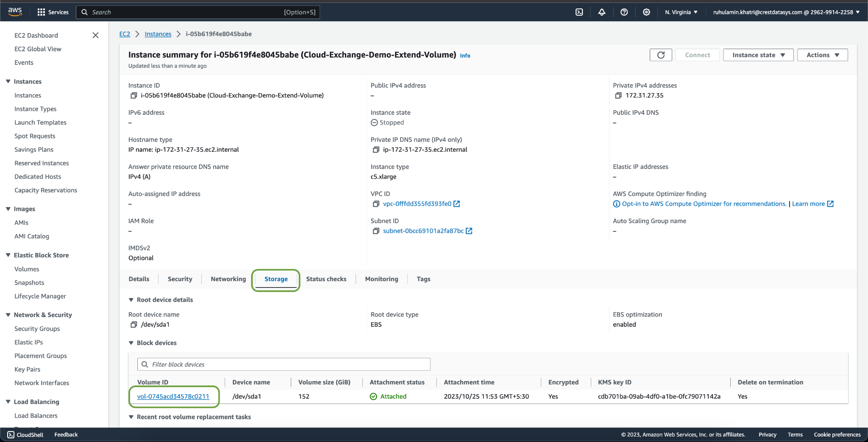The image size is (868, 442).
Task: Switch to the Details tab
Action: coord(139,279)
